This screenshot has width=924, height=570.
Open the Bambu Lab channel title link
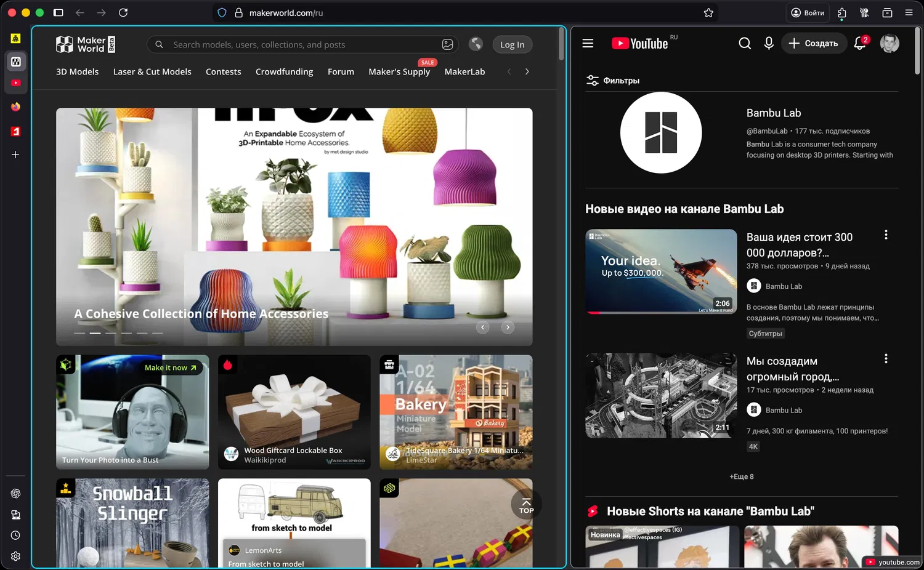pyautogui.click(x=774, y=113)
